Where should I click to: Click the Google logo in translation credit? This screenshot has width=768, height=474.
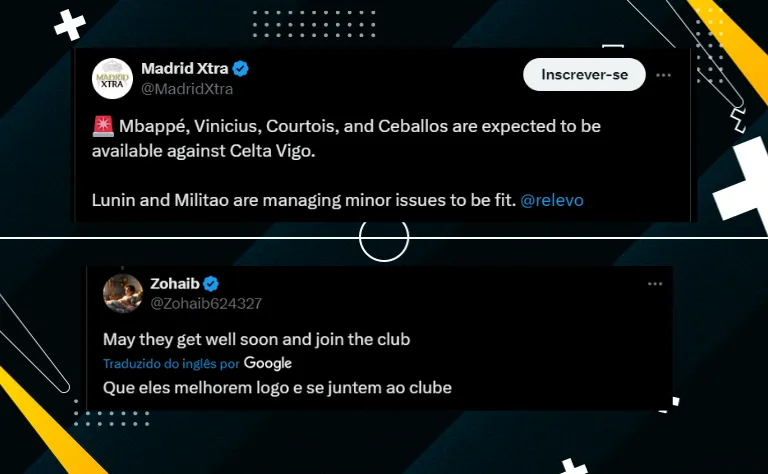click(268, 363)
